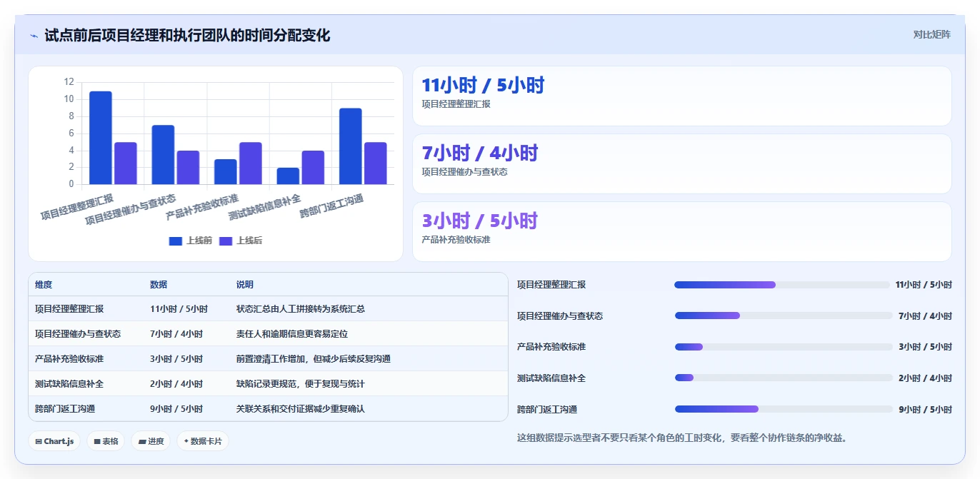Image resolution: width=980 pixels, height=479 pixels.
Task: Click the 进度 tag chip
Action: click(x=151, y=441)
